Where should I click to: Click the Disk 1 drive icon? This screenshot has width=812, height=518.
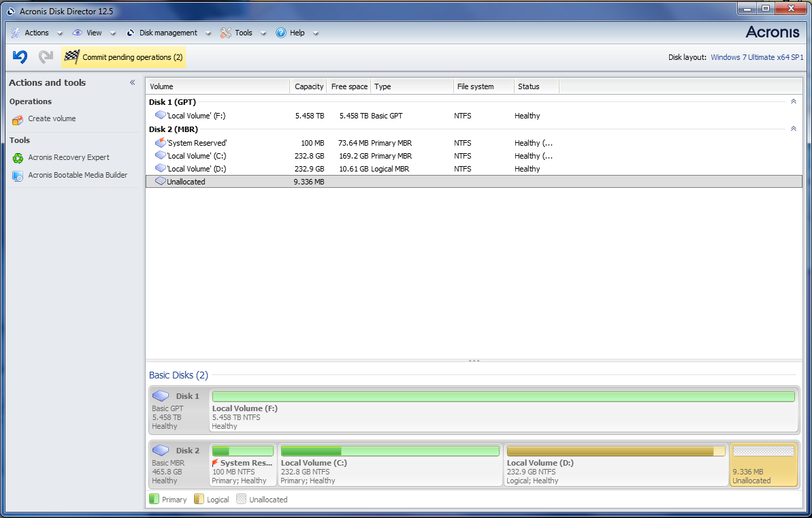coord(161,395)
